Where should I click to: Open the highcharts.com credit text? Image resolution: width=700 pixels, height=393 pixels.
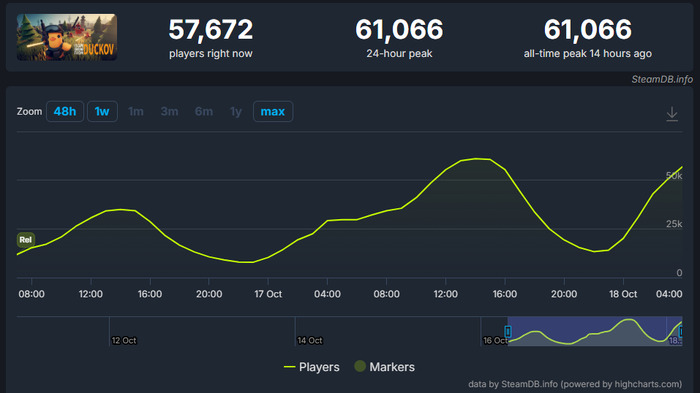(648, 384)
